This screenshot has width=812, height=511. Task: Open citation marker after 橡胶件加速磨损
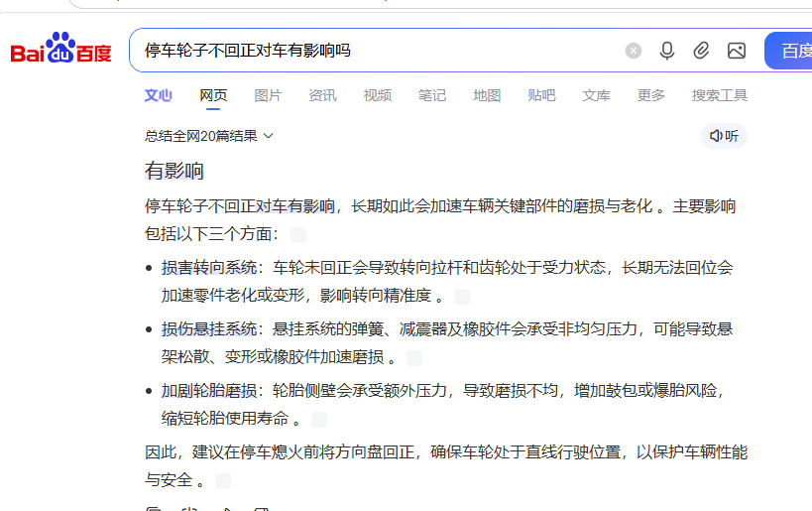(414, 357)
